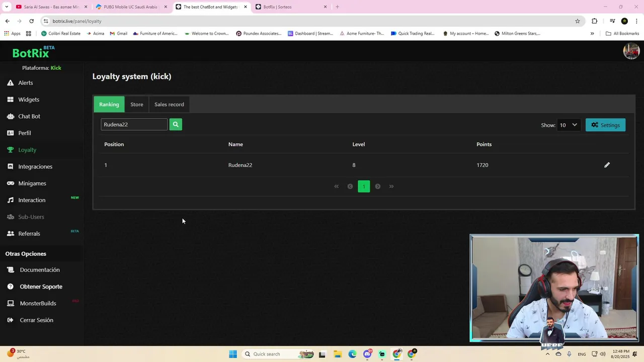Open the tab search dropdown
The width and height of the screenshot is (644, 362).
click(x=6, y=7)
